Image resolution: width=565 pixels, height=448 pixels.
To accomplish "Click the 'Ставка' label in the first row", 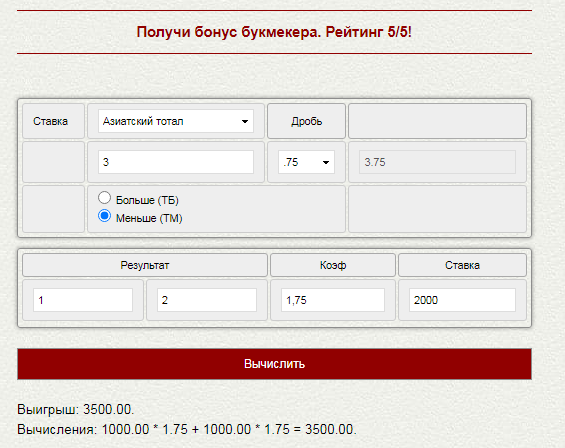I will click(50, 121).
